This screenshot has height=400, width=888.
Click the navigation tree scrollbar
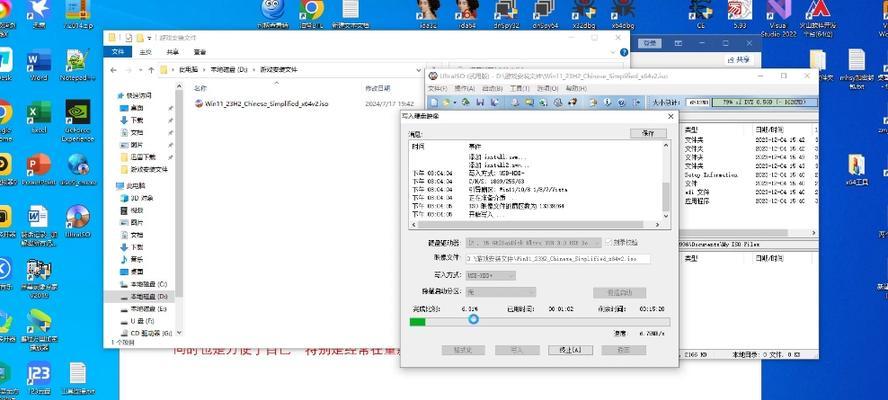(x=180, y=208)
